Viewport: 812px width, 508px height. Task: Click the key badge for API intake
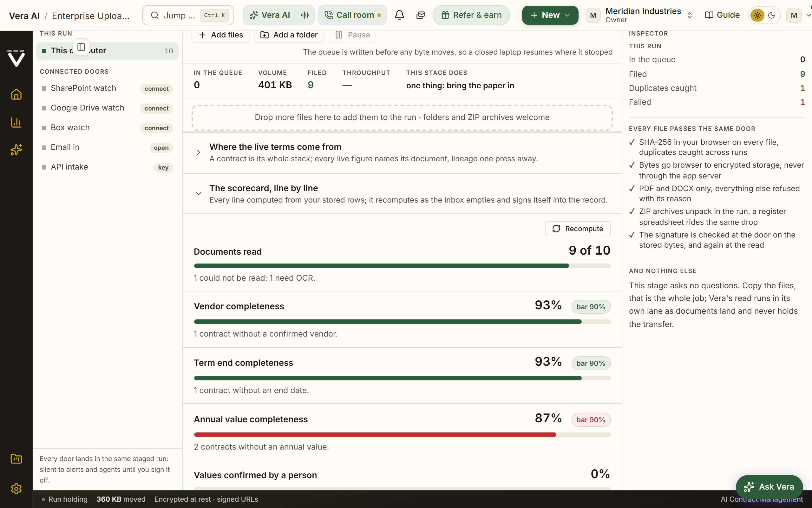point(163,167)
